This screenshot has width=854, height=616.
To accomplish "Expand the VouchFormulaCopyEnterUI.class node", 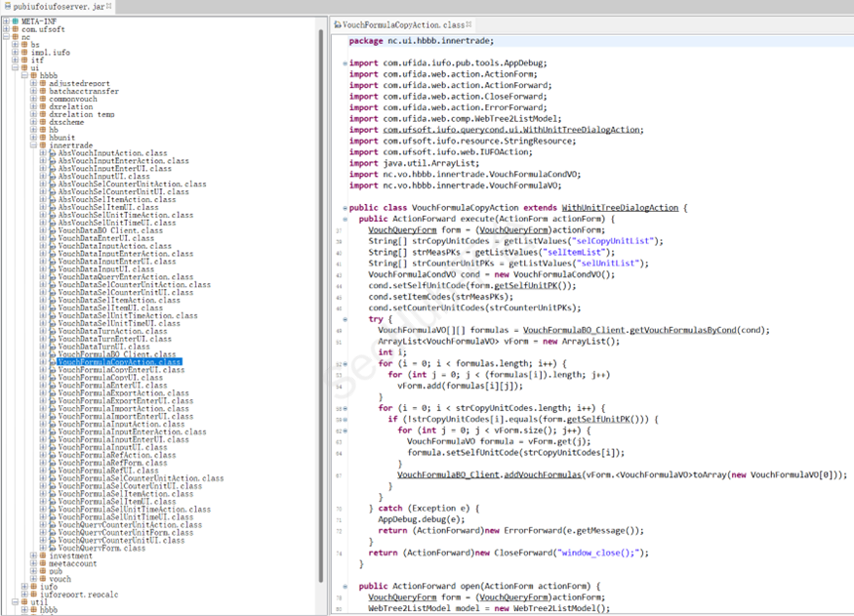I will click(43, 370).
